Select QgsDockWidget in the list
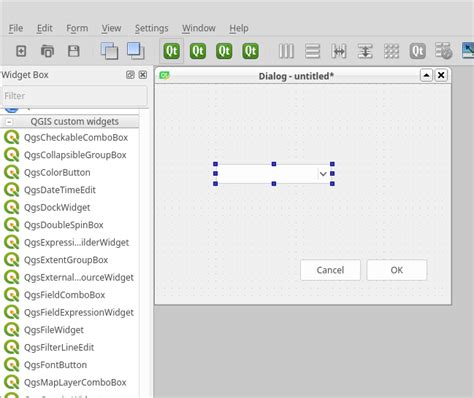The height and width of the screenshot is (398, 474). click(69, 208)
